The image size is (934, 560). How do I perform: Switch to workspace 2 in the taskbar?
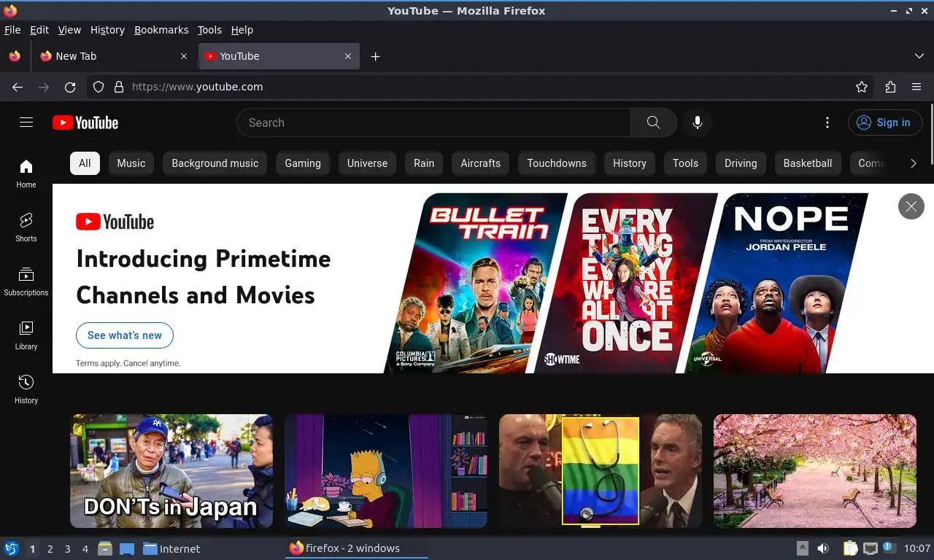50,549
